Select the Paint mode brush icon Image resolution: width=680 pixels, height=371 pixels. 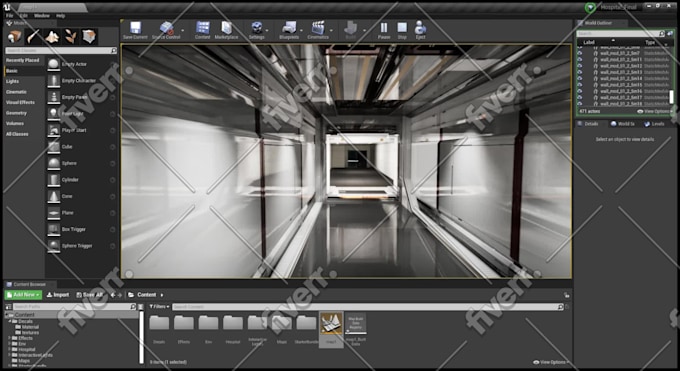(33, 36)
